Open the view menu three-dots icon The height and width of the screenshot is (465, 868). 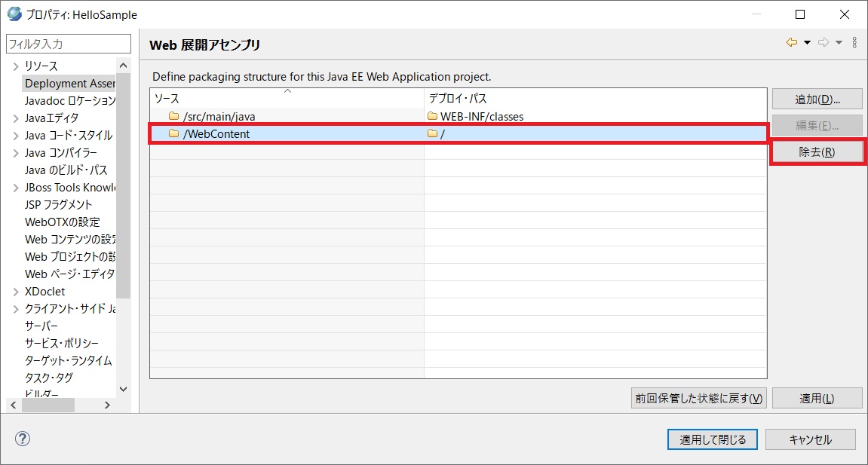click(x=854, y=43)
